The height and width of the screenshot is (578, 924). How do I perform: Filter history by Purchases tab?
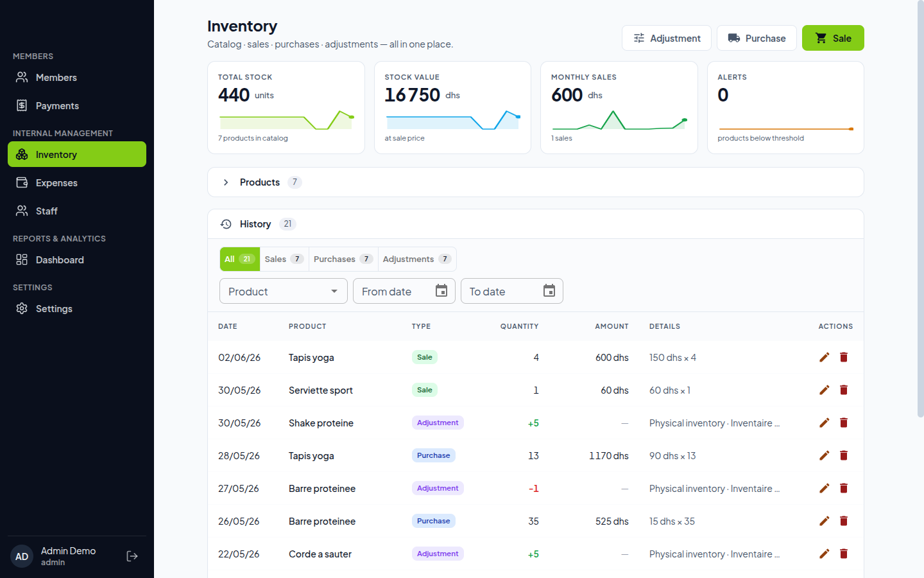[x=343, y=259]
